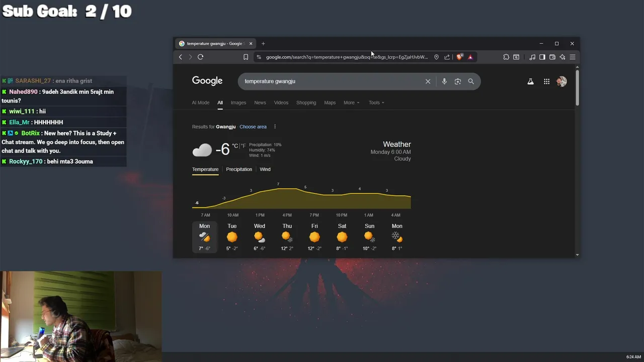The image size is (644, 362).
Task: Open Brave playlist music icon
Action: pos(532,57)
